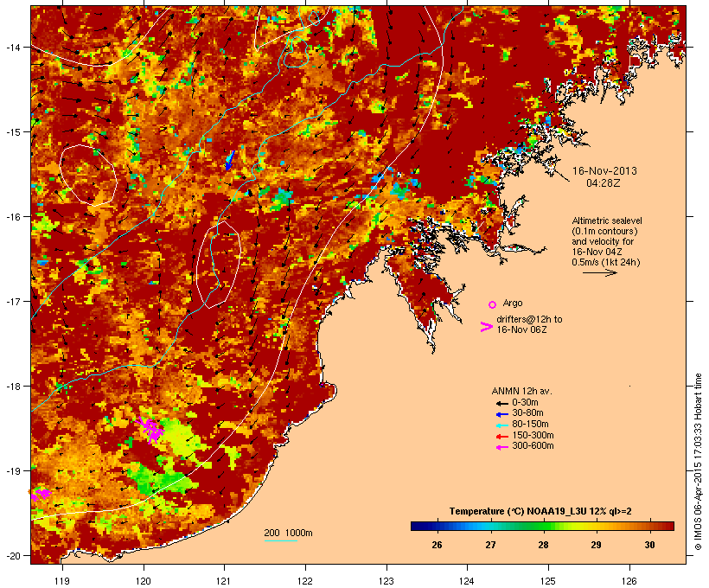Viewport: 709px width, 588px height.
Task: Click the dark blue cold patch near 121E 15.3S
Action: tap(230, 161)
